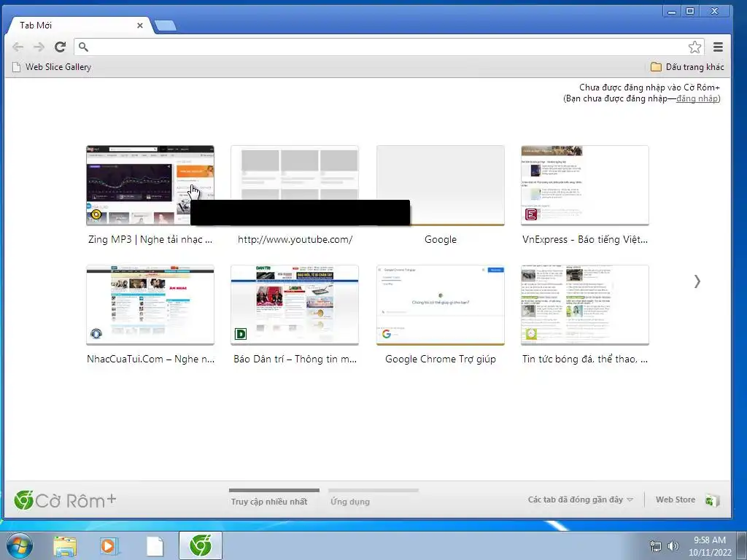
Task: Click the forward navigation arrow
Action: point(39,47)
